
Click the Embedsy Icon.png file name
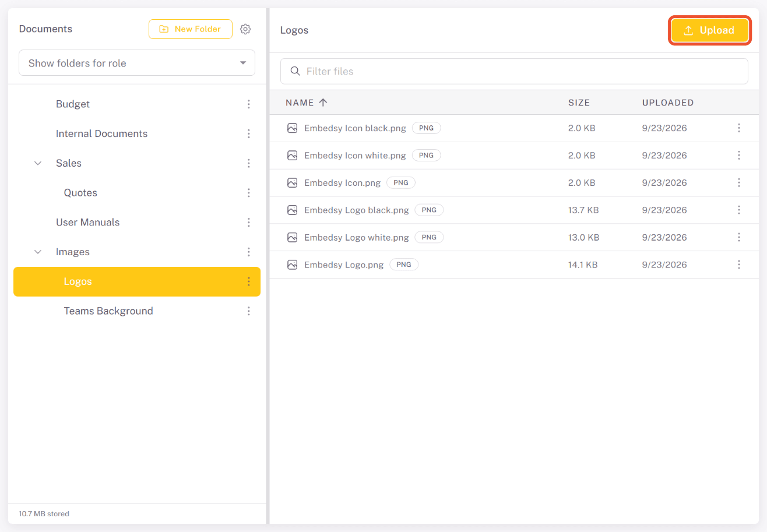point(342,183)
